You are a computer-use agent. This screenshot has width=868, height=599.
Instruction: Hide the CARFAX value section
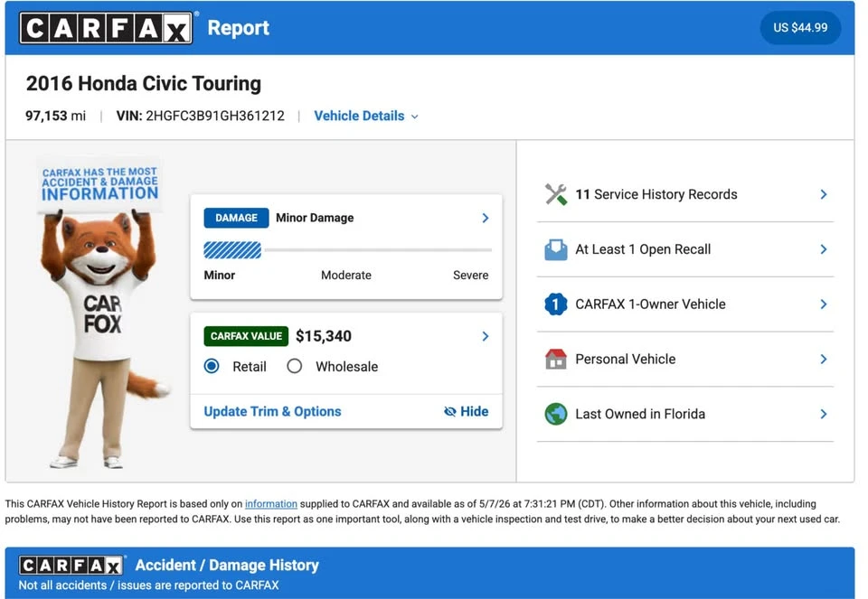[x=467, y=411]
